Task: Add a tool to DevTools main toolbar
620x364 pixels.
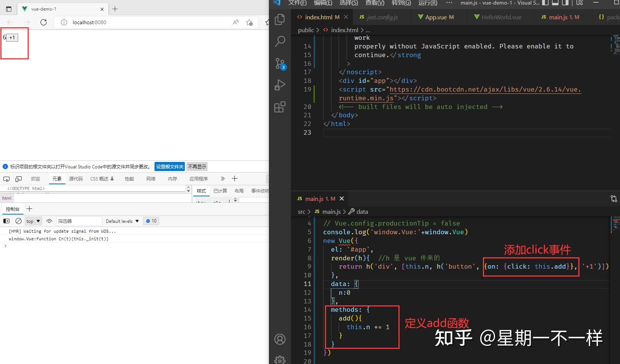Action: pyautogui.click(x=235, y=179)
